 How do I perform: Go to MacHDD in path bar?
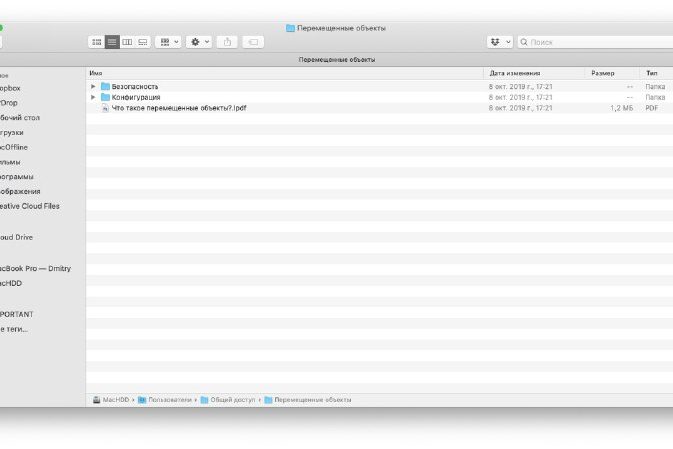[x=116, y=400]
